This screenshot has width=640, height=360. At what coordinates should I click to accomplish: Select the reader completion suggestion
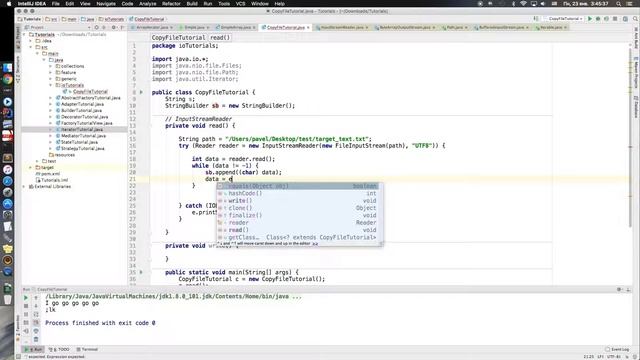point(298,223)
